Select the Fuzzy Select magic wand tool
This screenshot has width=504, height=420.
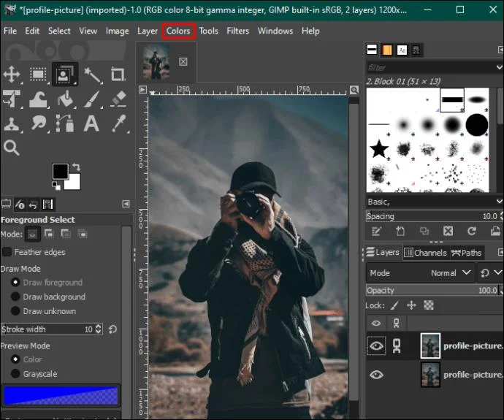click(x=92, y=75)
